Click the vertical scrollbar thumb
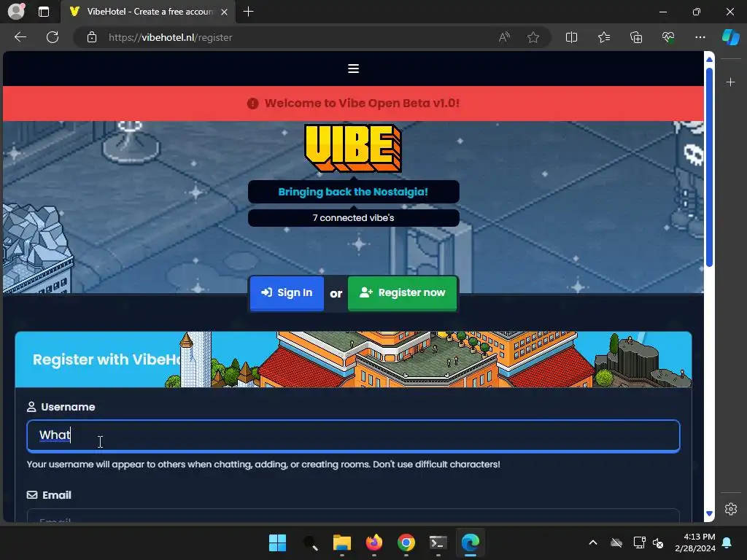 click(709, 168)
